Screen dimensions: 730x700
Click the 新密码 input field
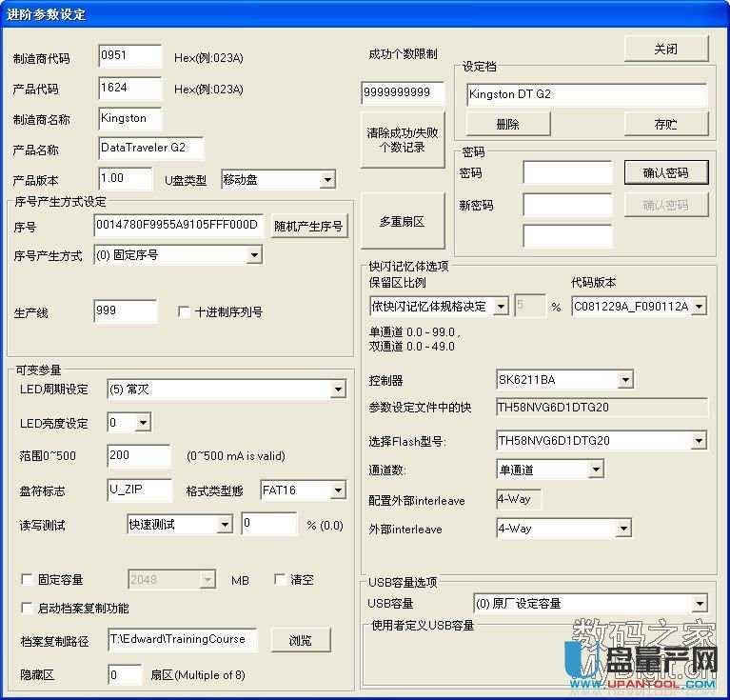click(568, 205)
